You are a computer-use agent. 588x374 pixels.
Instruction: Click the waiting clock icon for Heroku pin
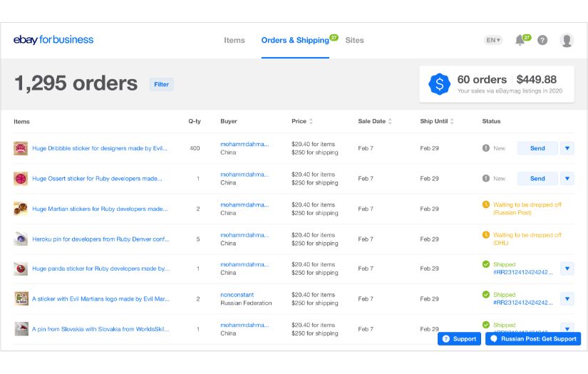point(486,235)
